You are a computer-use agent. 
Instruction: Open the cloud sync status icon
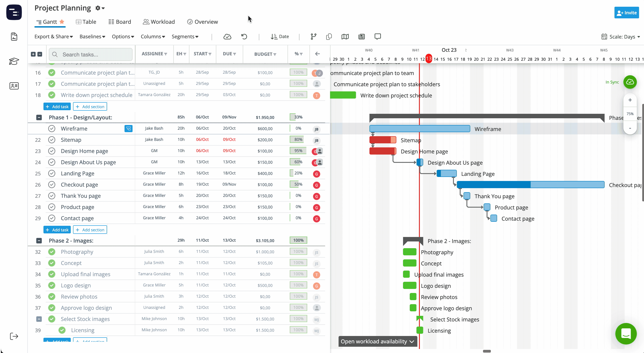(x=227, y=37)
